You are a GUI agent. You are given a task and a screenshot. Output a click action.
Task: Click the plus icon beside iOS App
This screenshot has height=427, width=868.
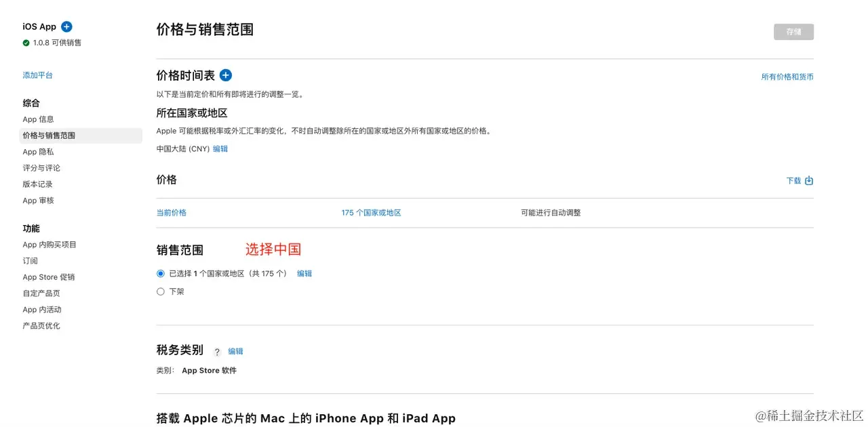[x=66, y=26]
